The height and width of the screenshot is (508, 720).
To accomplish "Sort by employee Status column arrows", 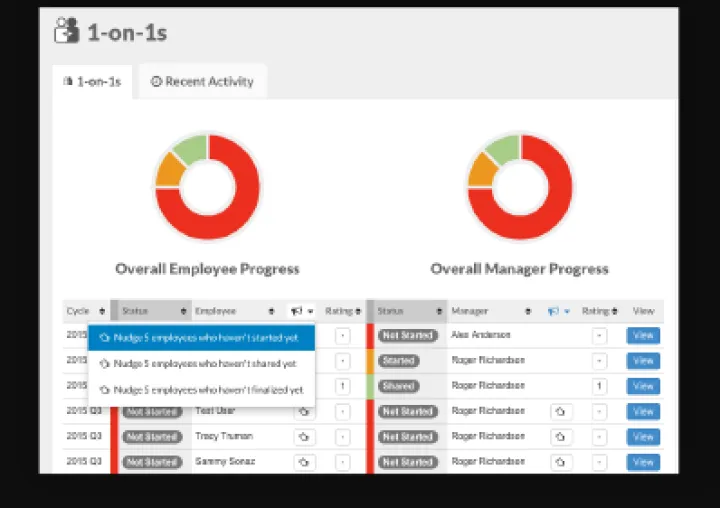I will click(x=183, y=311).
